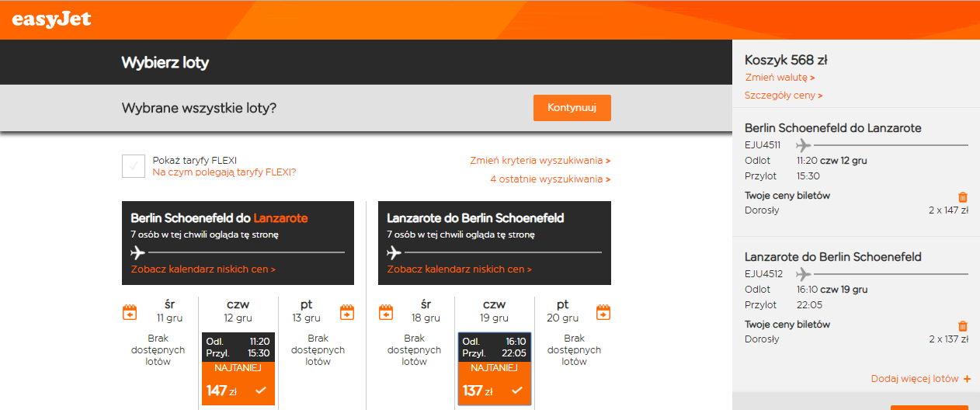The width and height of the screenshot is (980, 410).
Task: Go to next outbound dates calendar arrow
Action: pos(346,313)
